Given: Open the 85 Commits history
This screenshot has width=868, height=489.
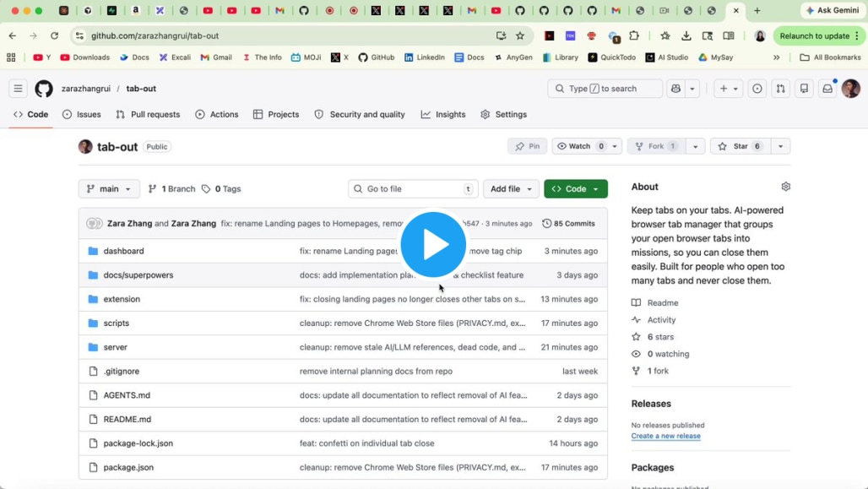Looking at the screenshot, I should (568, 224).
